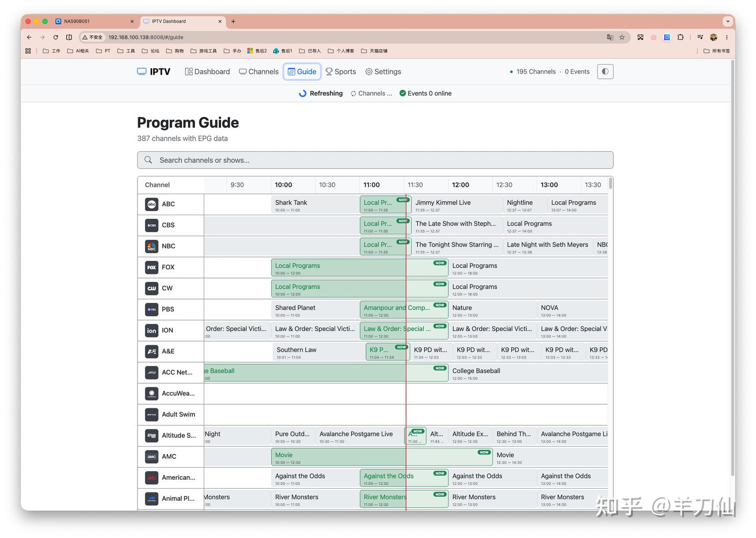Switch to the Channels nav tab
The image size is (756, 538).
coord(259,71)
